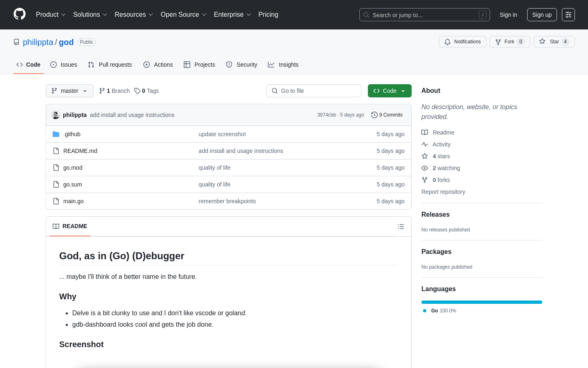
Task: View the 0 Tags link
Action: (147, 91)
